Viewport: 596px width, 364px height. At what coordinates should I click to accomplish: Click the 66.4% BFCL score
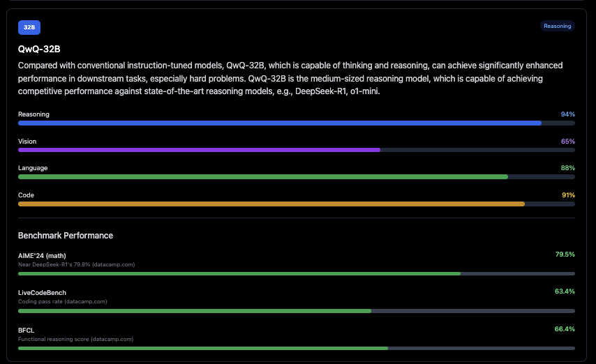pyautogui.click(x=565, y=329)
